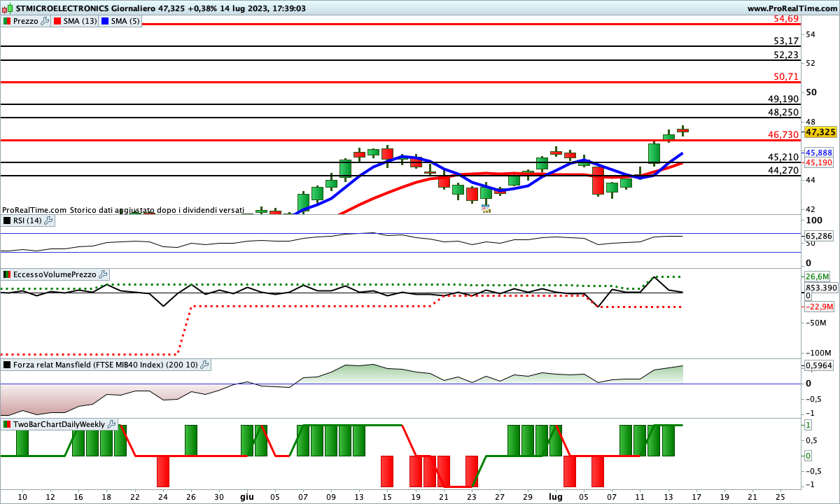
Task: Click the TwoBarChartDailyWeekly color icon
Action: tap(7, 424)
